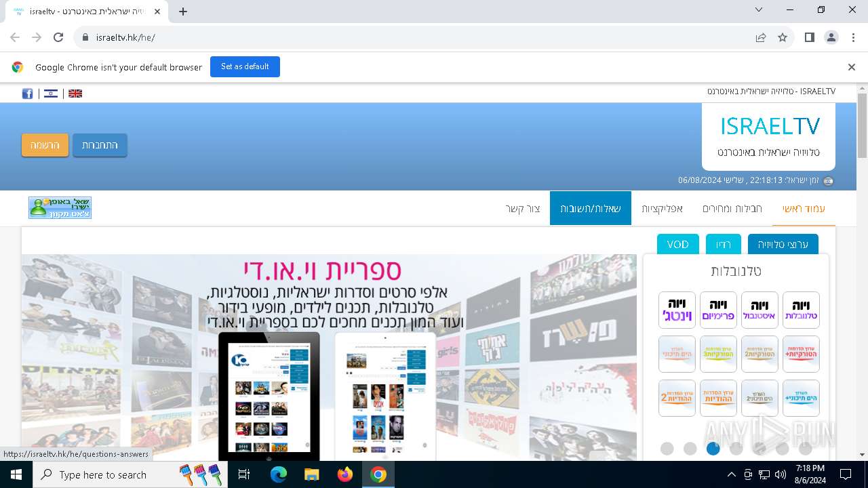Switch to the רדיו radio tab
868x488 pixels.
(724, 245)
